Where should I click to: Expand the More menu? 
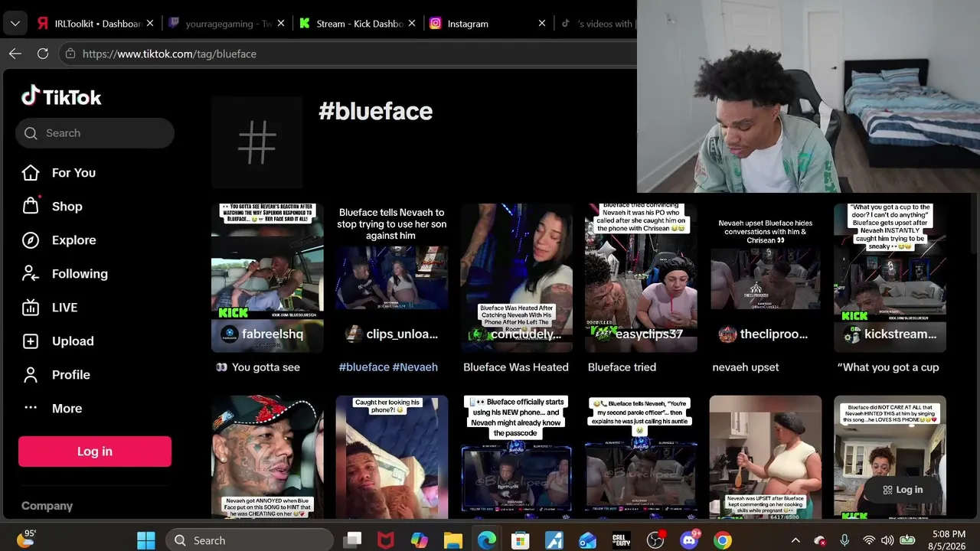click(67, 409)
